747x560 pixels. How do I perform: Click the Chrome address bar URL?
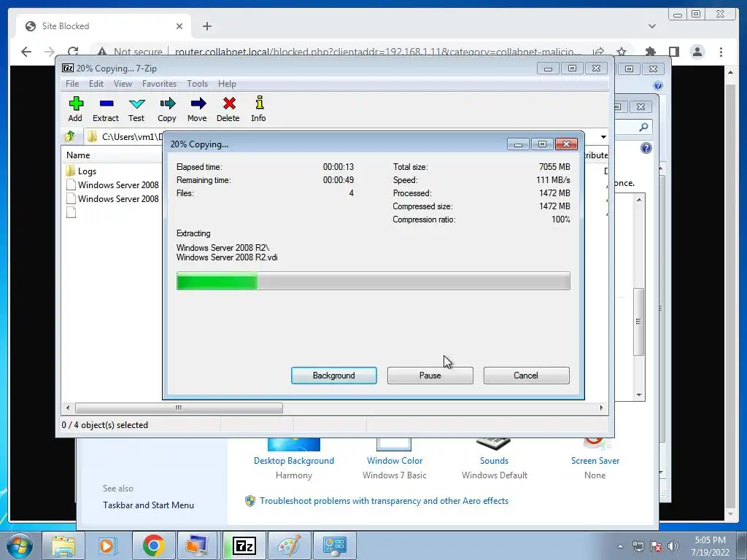(x=377, y=52)
